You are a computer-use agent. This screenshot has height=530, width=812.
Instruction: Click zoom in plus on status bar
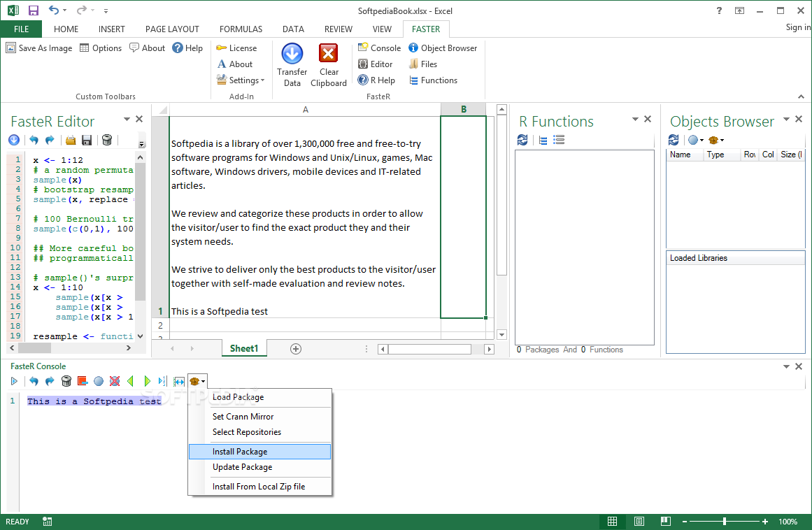(x=765, y=522)
